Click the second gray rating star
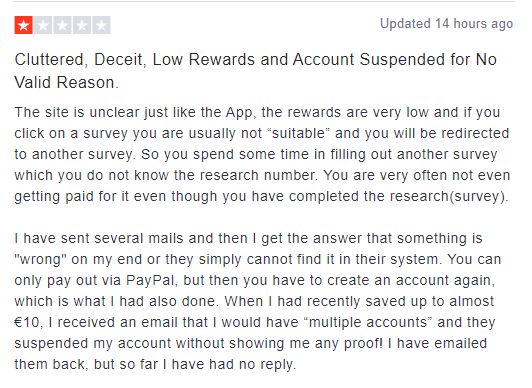Image resolution: width=532 pixels, height=388 pixels. [x=43, y=25]
